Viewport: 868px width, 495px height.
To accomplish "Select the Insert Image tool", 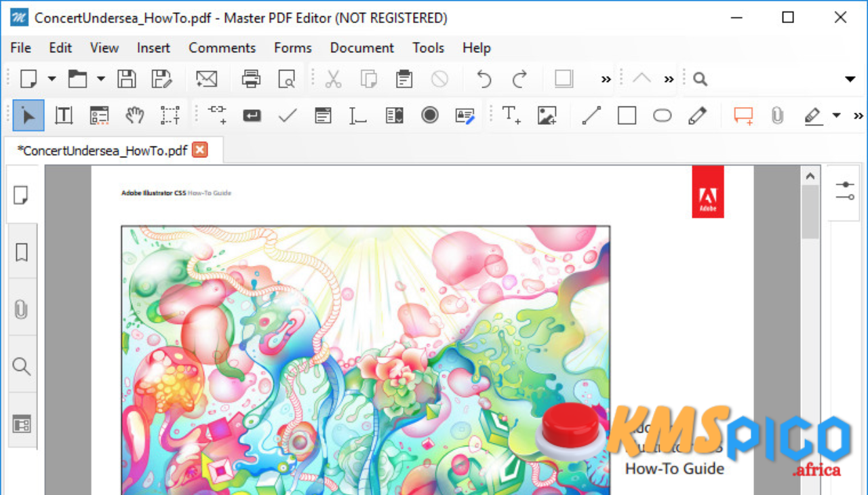I will pos(547,115).
